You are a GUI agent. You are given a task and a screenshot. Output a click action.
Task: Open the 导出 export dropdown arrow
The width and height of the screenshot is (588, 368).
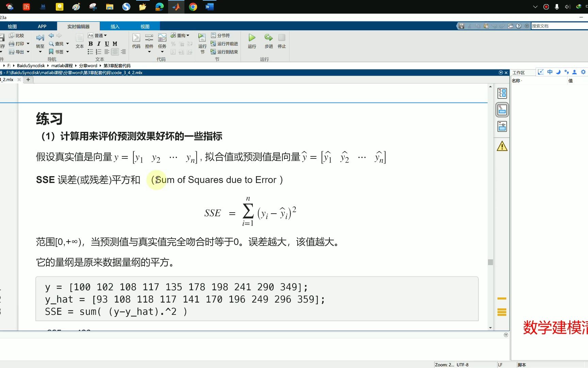click(28, 51)
